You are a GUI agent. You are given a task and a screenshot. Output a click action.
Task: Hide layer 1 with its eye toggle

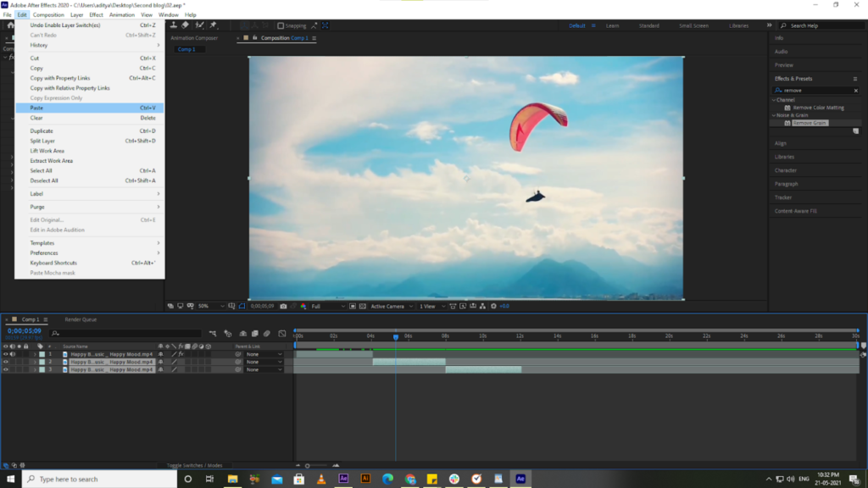coord(4,354)
